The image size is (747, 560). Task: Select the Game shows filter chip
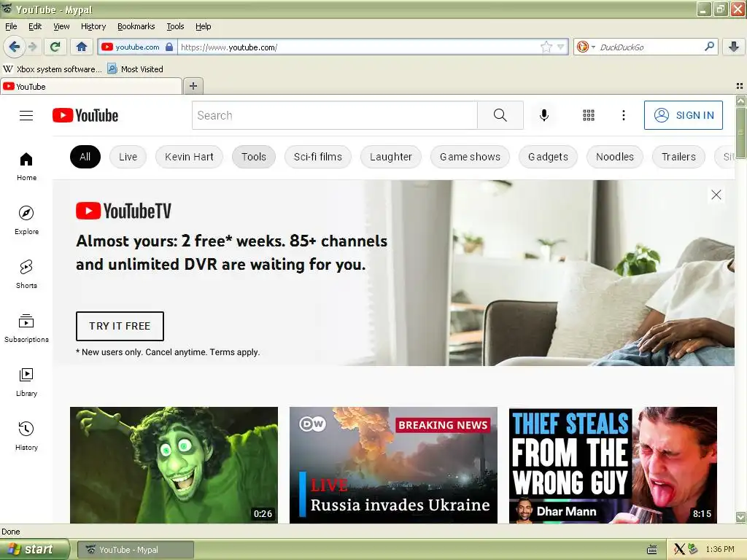[x=470, y=157]
